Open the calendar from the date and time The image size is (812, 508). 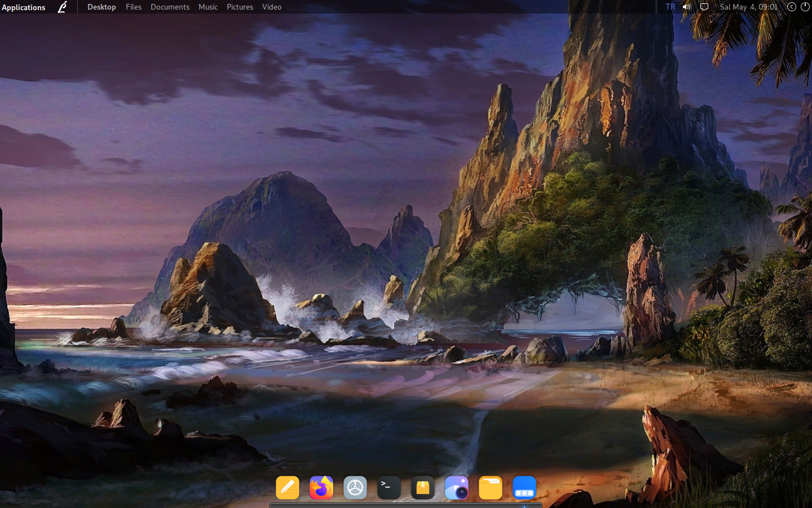coord(749,7)
